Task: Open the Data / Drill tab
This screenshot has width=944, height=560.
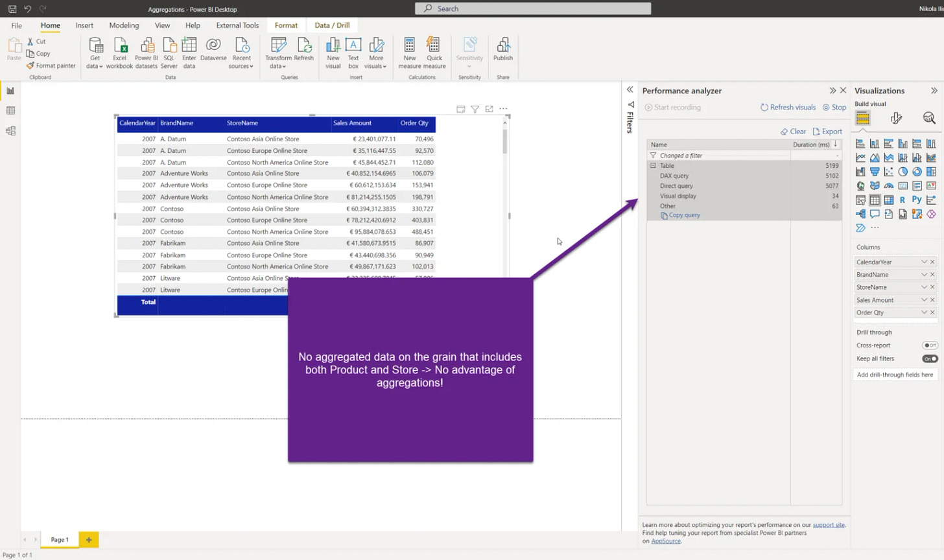Action: pos(332,25)
